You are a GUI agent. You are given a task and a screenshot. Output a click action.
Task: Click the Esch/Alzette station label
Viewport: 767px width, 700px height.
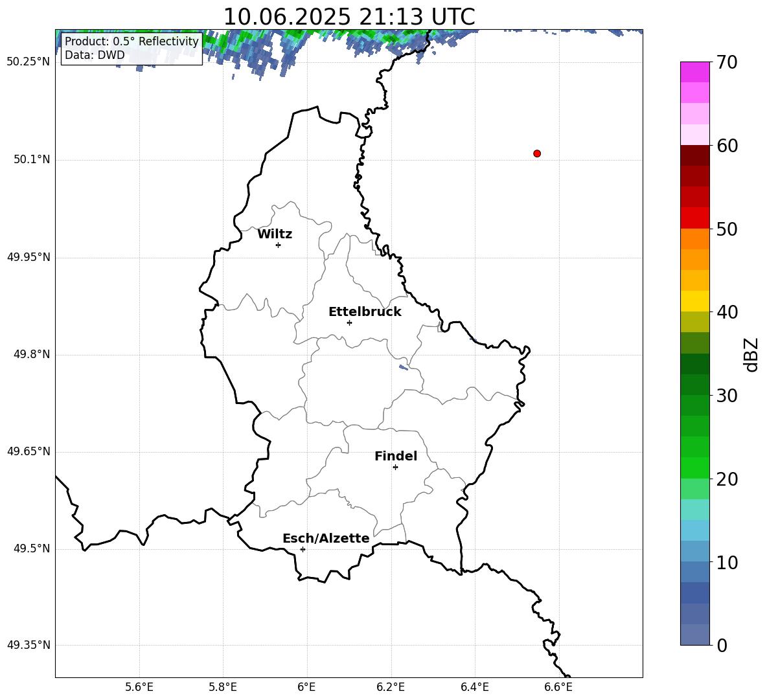pyautogui.click(x=326, y=538)
